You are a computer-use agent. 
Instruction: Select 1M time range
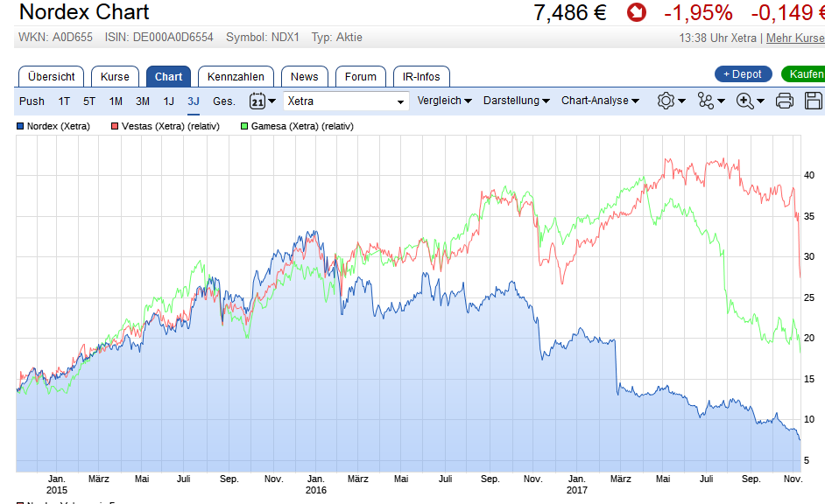click(x=116, y=101)
